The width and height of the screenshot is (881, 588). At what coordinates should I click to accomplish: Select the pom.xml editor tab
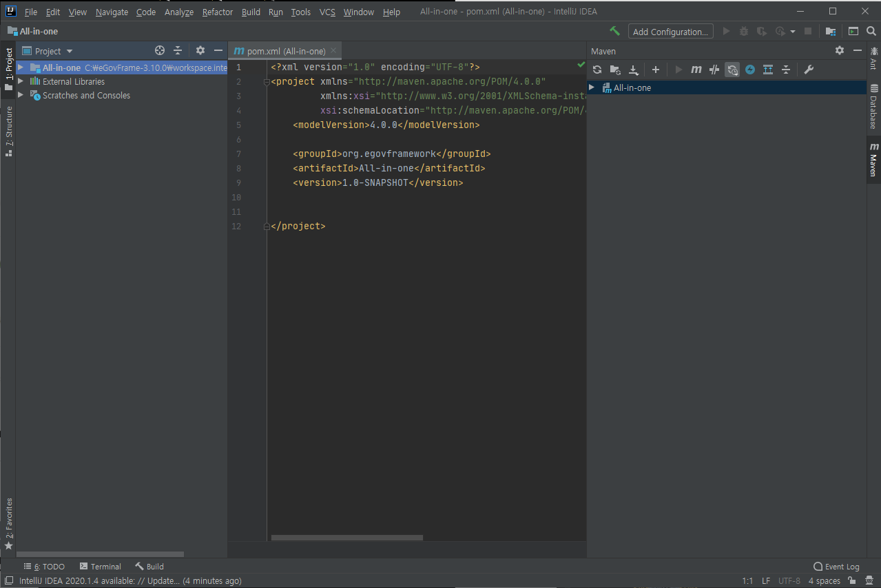pos(283,50)
